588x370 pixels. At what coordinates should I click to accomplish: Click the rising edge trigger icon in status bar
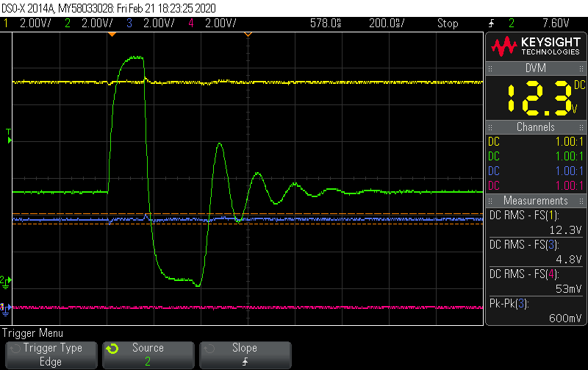pyautogui.click(x=491, y=24)
